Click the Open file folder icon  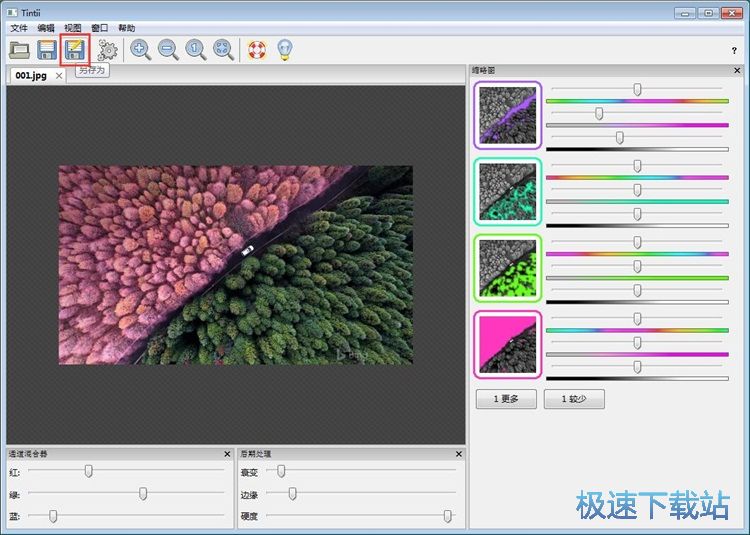[x=20, y=49]
